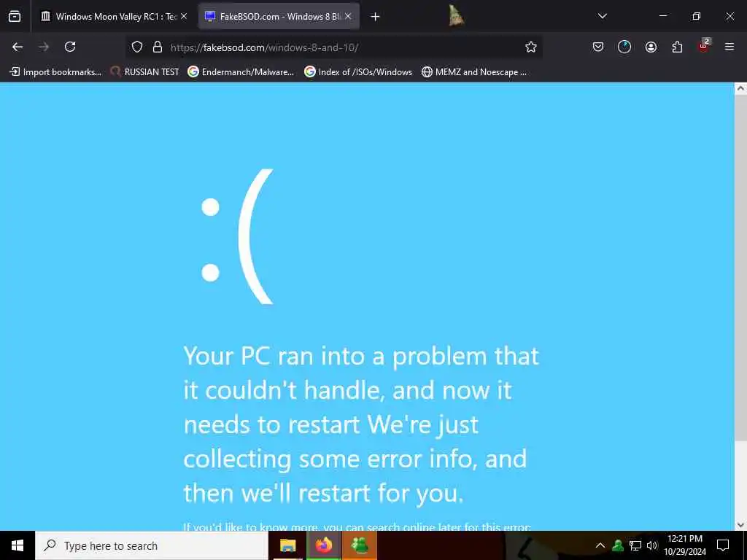Open the network status tray icon

[x=635, y=545]
